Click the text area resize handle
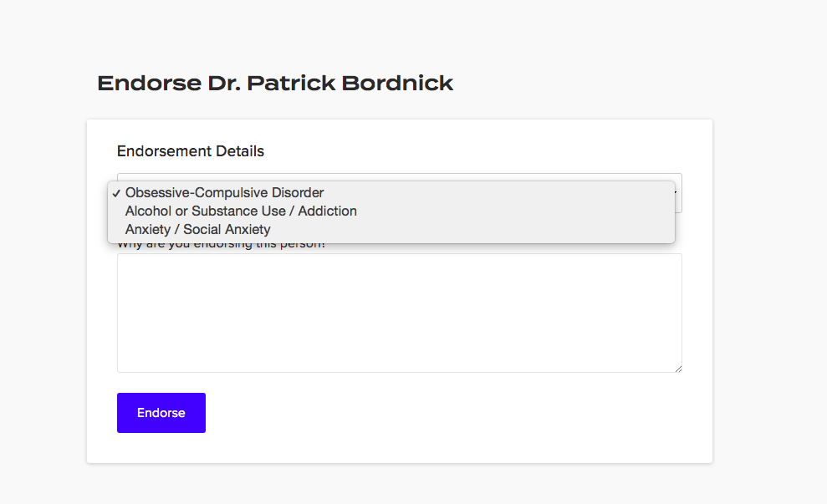Image resolution: width=827 pixels, height=504 pixels. (678, 369)
